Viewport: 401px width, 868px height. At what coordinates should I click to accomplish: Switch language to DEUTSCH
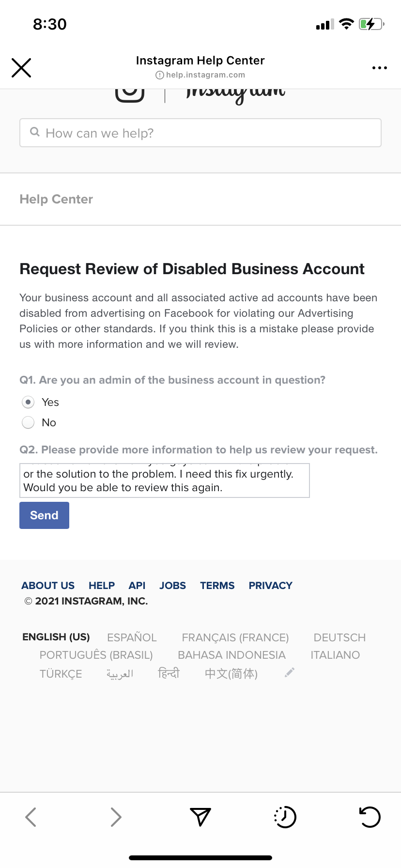coord(339,637)
